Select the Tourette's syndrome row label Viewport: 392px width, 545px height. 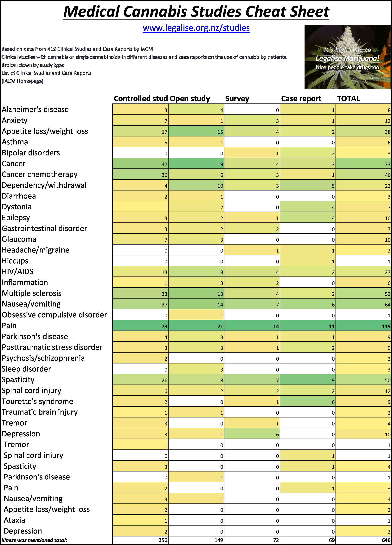click(37, 401)
